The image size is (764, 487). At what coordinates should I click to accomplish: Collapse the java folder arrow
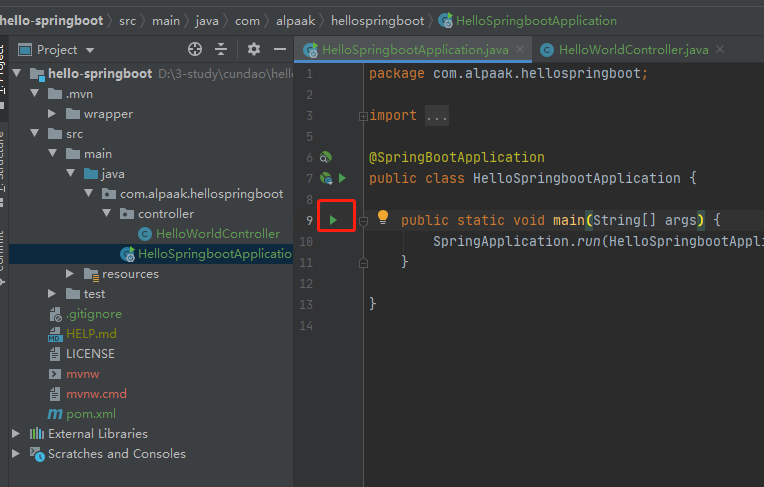pyautogui.click(x=71, y=173)
